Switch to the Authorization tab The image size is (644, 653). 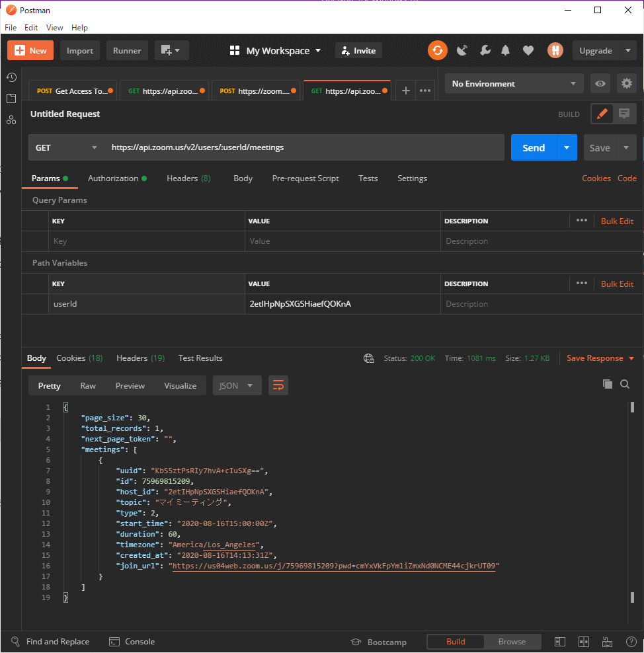pyautogui.click(x=117, y=178)
